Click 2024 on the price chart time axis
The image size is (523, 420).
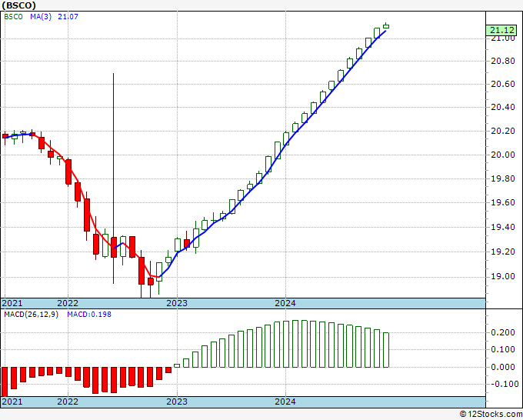[285, 303]
